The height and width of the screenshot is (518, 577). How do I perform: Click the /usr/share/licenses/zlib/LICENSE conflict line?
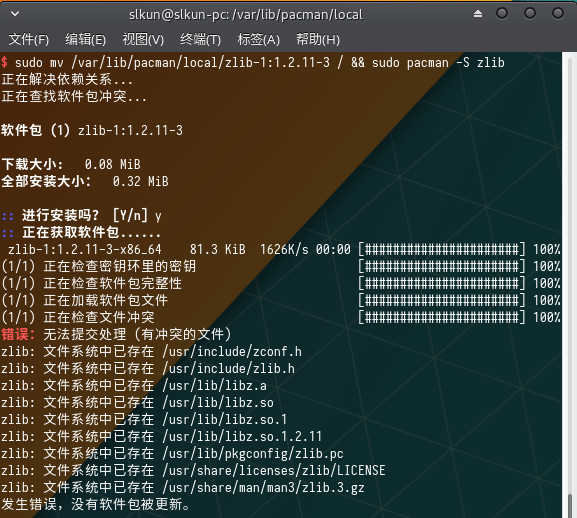pyautogui.click(x=193, y=471)
